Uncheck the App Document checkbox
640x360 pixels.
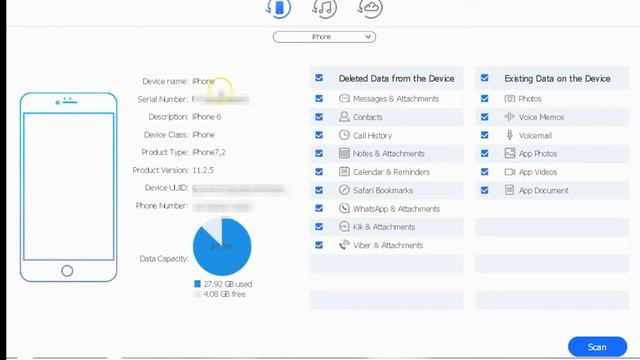[x=484, y=190]
